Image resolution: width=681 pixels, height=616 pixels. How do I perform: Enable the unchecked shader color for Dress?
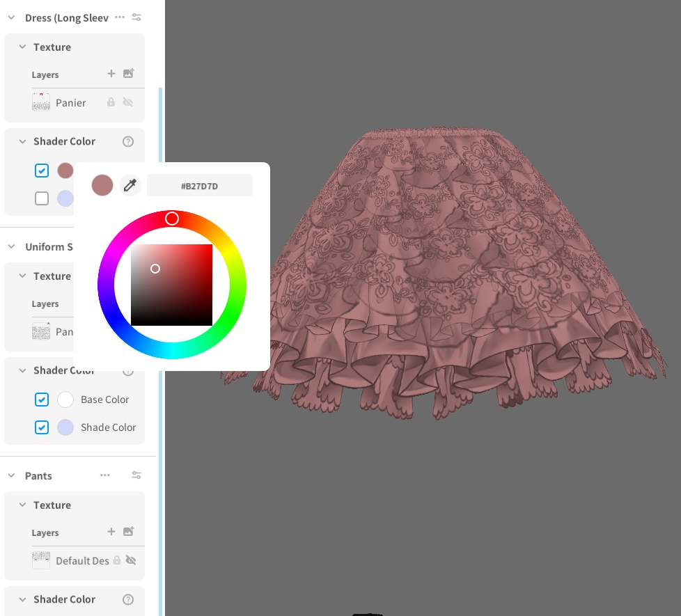pyautogui.click(x=42, y=198)
